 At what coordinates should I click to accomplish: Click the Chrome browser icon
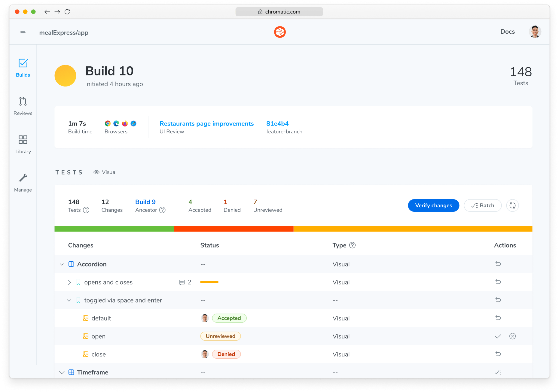point(108,123)
